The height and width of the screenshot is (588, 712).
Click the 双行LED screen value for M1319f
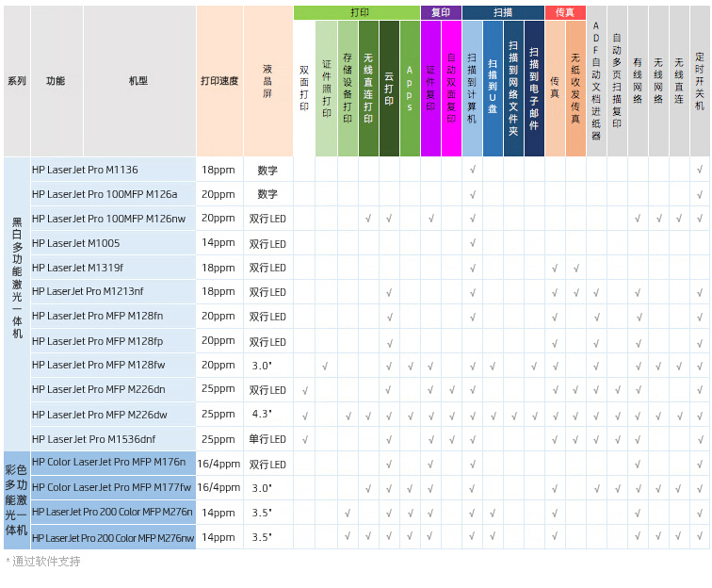click(267, 268)
